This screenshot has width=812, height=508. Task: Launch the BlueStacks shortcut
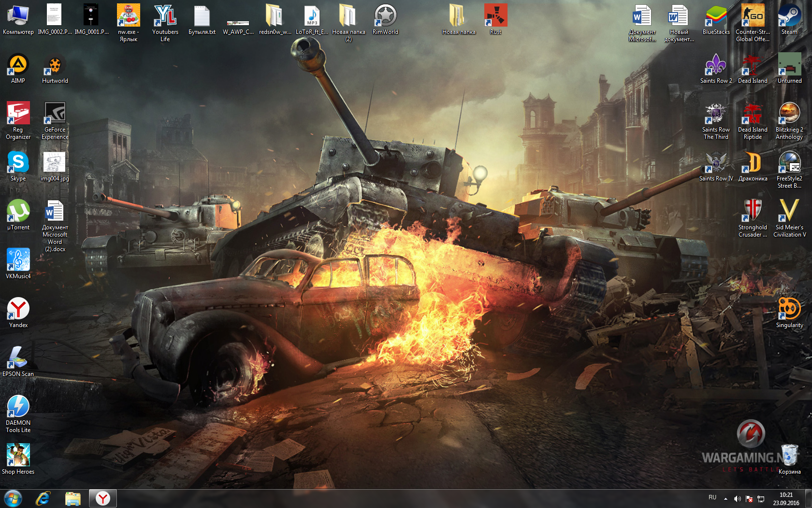[x=716, y=19]
